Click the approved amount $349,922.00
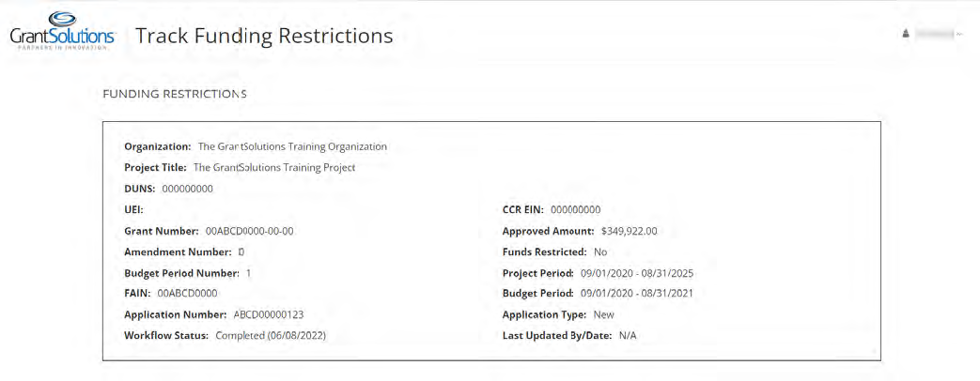The height and width of the screenshot is (381, 980). point(629,231)
